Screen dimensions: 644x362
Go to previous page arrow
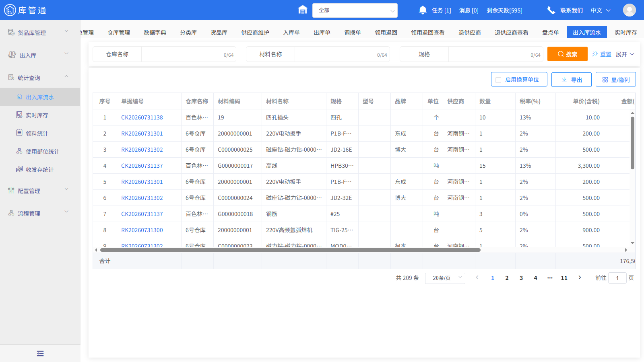(477, 278)
